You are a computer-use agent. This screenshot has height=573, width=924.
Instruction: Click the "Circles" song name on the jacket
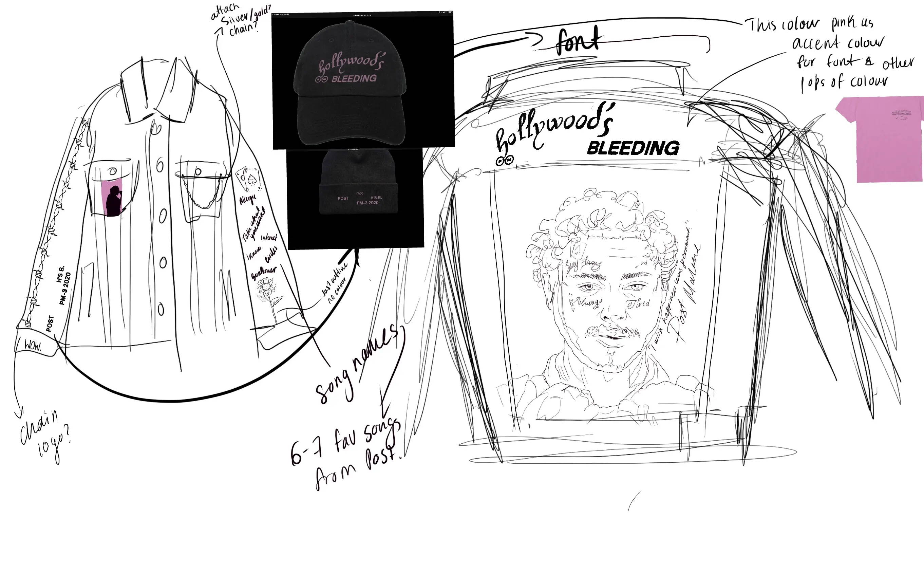point(271,254)
